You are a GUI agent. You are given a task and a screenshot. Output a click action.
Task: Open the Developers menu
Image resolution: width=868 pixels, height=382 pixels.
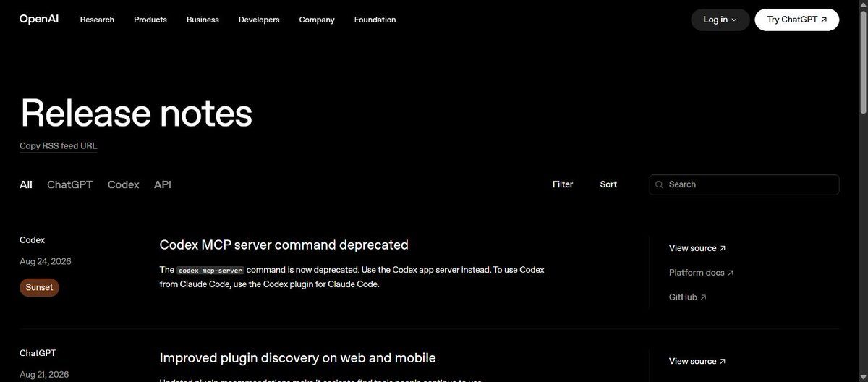tap(259, 20)
